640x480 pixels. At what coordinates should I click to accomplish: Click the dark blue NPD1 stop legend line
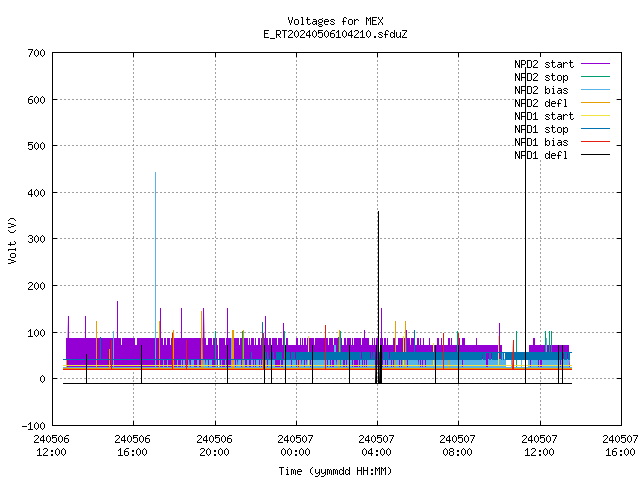point(596,129)
